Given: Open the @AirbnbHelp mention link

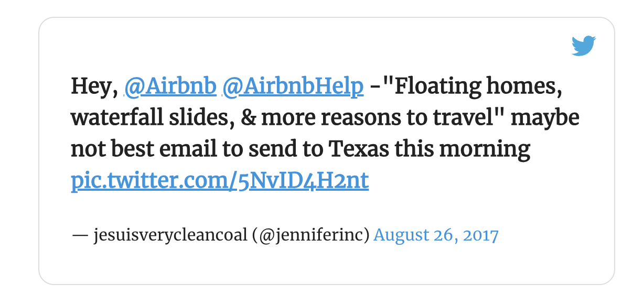Looking at the screenshot, I should [293, 87].
